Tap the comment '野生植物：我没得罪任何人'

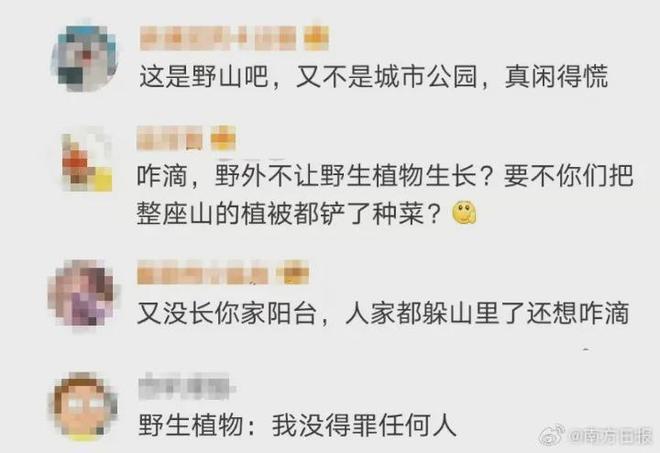point(298,425)
